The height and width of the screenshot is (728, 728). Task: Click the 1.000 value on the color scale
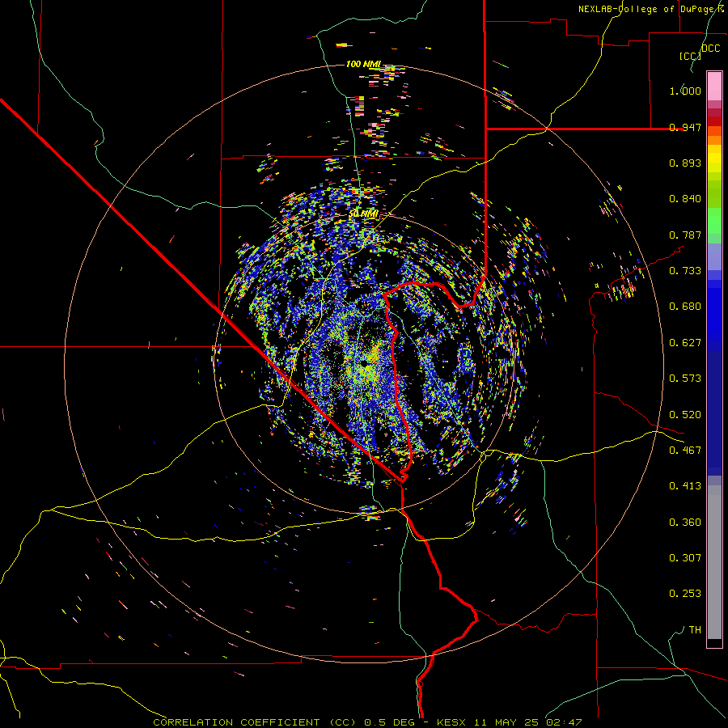[x=685, y=91]
